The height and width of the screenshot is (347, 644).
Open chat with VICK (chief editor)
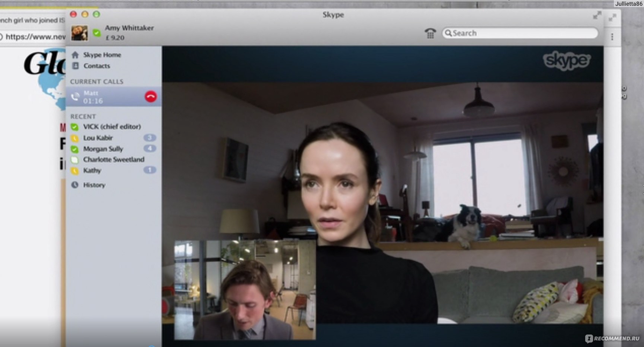pos(113,127)
